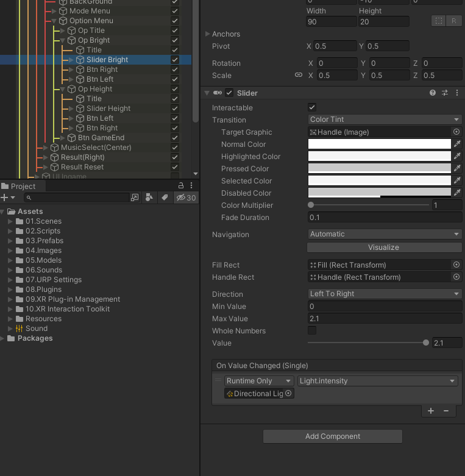Open Project panel more options menu
The height and width of the screenshot is (476, 465).
tap(191, 185)
